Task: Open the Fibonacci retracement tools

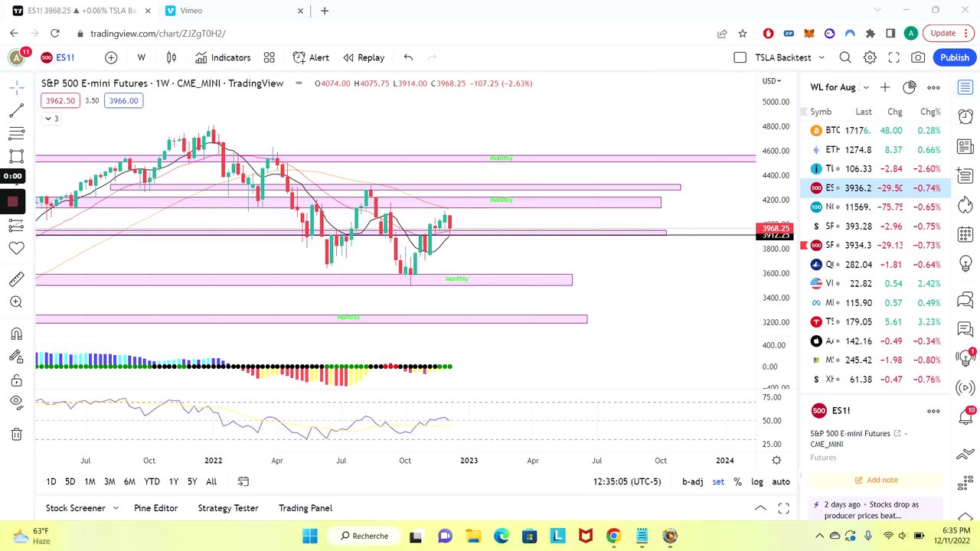Action: 16,134
